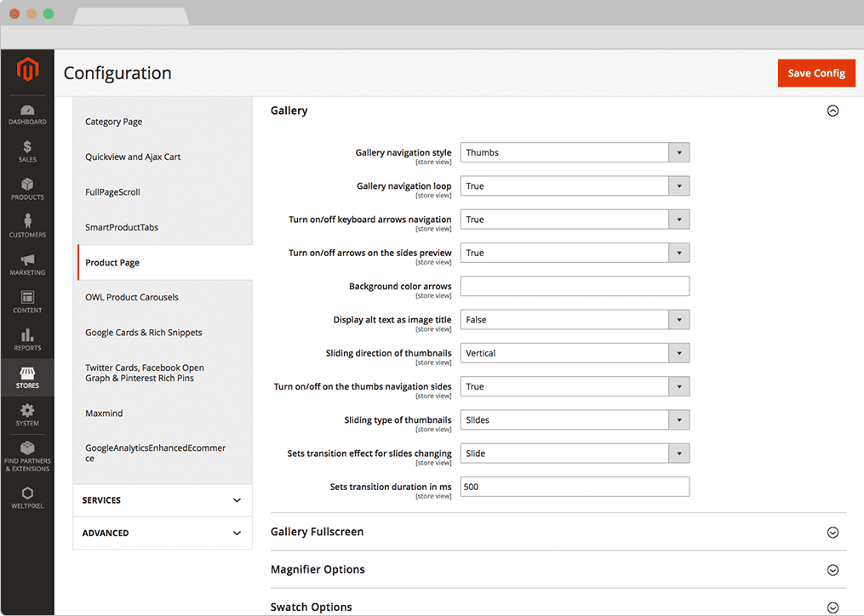Screen dimensions: 864x616
Task: Open Display alt text as image title dropdown
Action: 575,320
